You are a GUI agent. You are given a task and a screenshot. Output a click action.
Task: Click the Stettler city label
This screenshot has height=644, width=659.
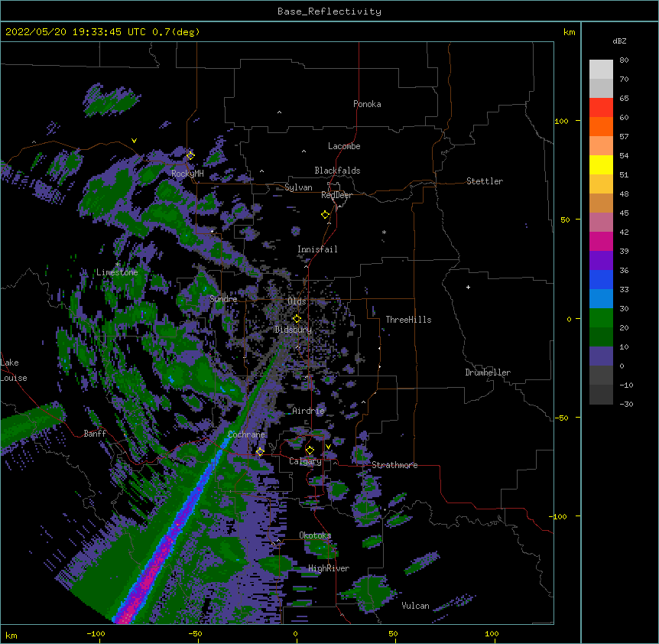485,181
